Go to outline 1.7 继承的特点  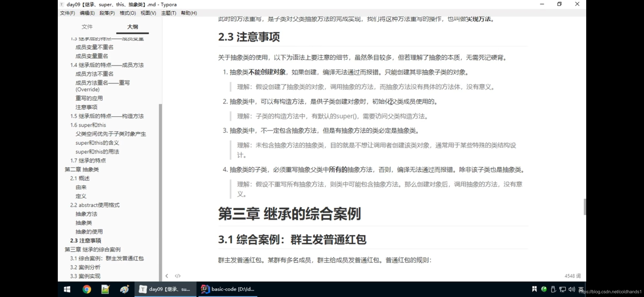[x=88, y=160]
